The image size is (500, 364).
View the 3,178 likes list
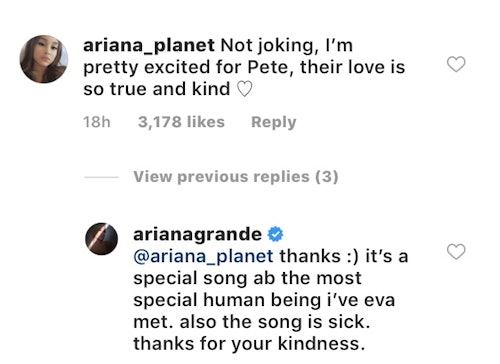pyautogui.click(x=181, y=122)
